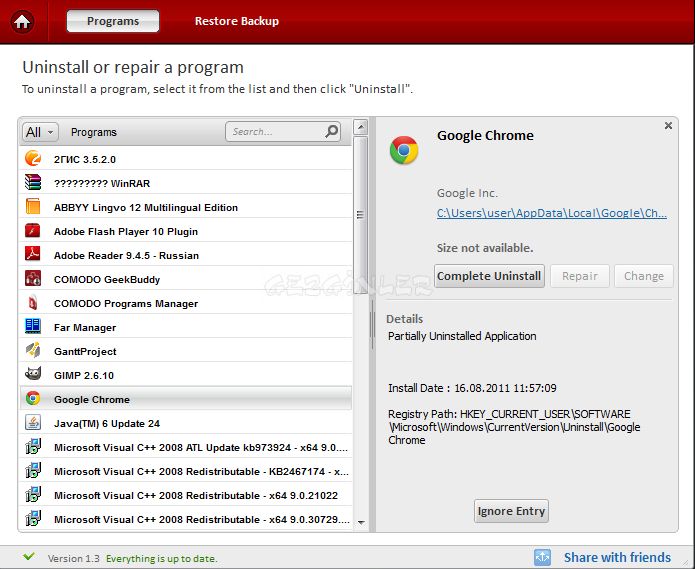This screenshot has height=569, width=695.
Task: Select 'COMODO Programs Manager' entry text
Action: [126, 304]
